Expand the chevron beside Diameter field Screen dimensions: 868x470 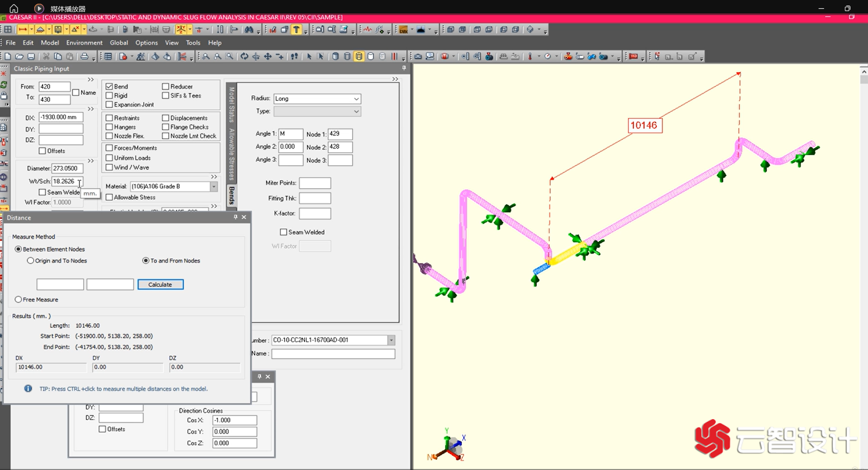[91, 161]
